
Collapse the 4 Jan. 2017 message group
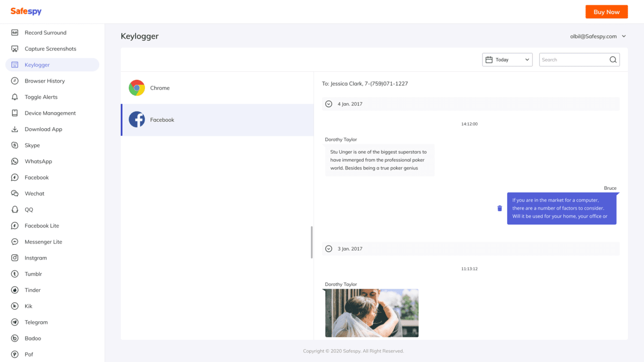coord(329,104)
